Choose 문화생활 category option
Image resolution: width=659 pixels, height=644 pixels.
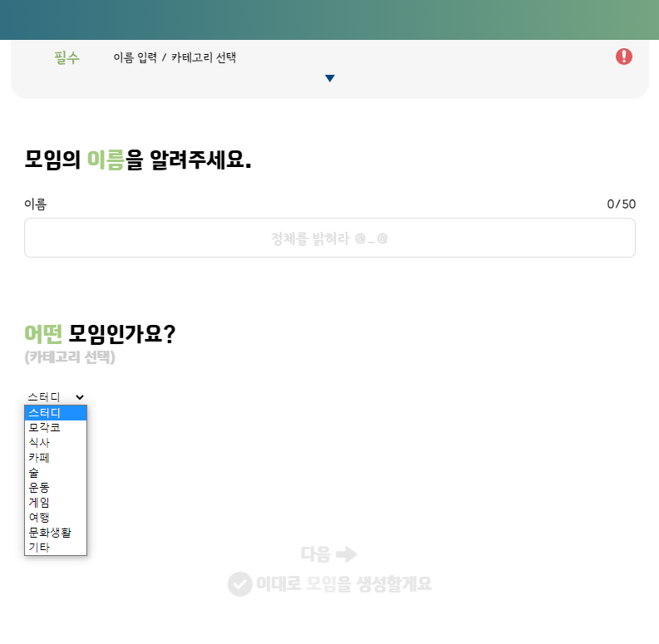pos(56,533)
